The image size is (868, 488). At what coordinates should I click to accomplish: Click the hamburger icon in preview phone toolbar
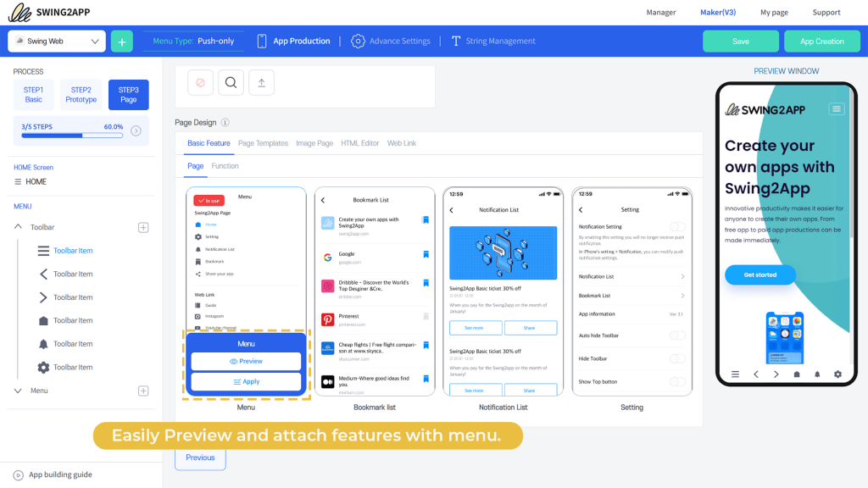point(735,374)
